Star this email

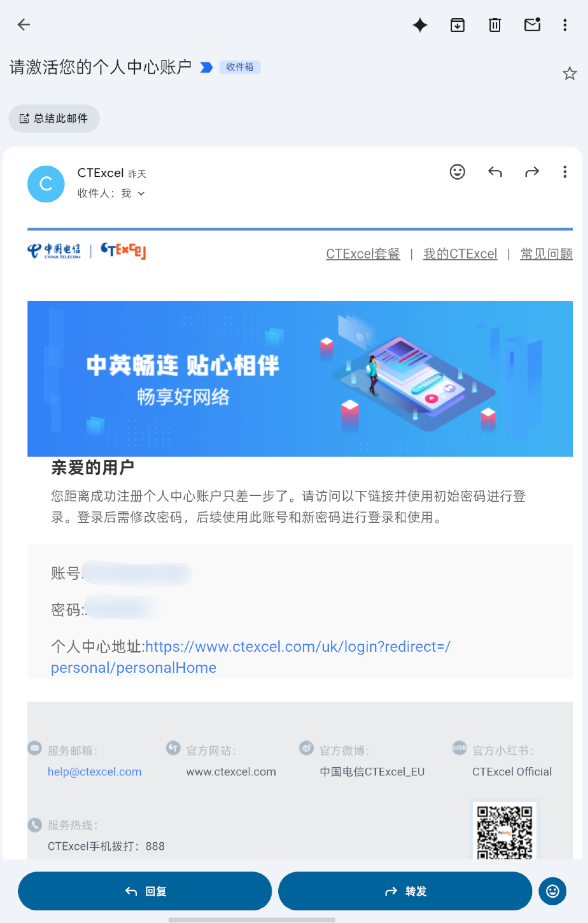click(x=569, y=73)
